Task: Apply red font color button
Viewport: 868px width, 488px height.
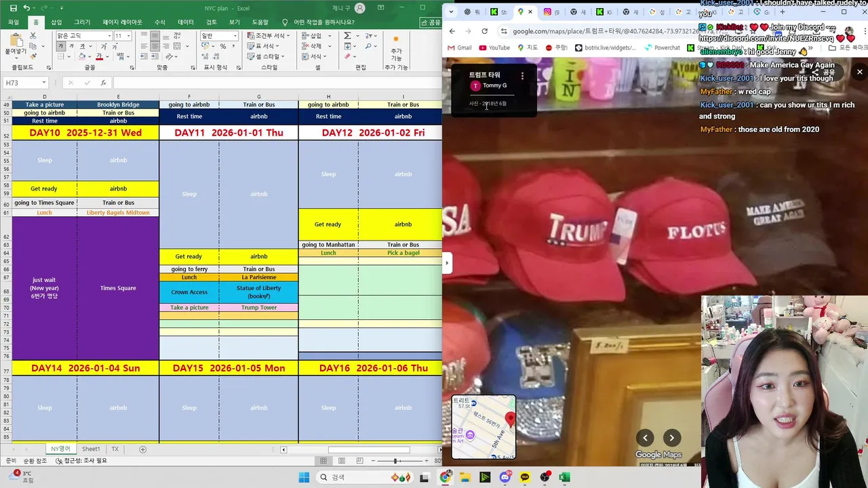Action: (x=99, y=57)
